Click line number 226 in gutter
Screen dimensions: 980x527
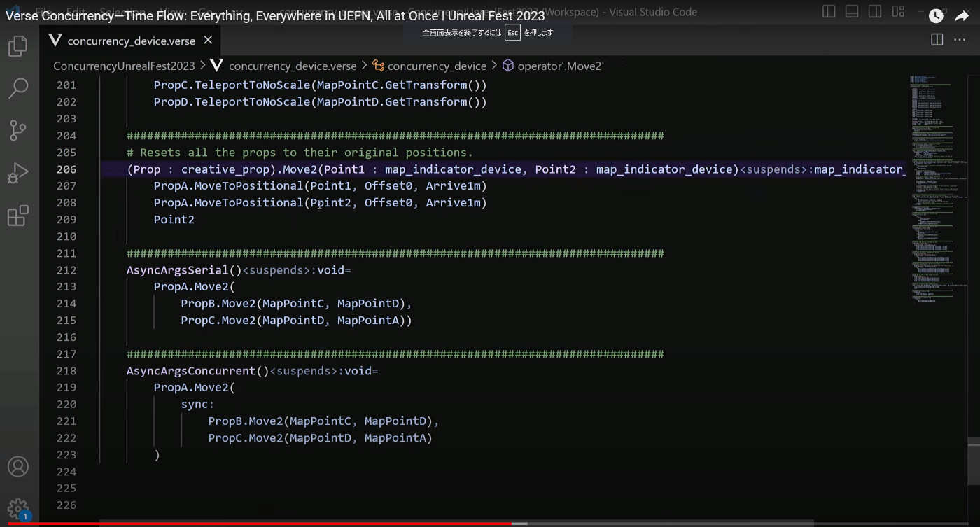click(66, 505)
